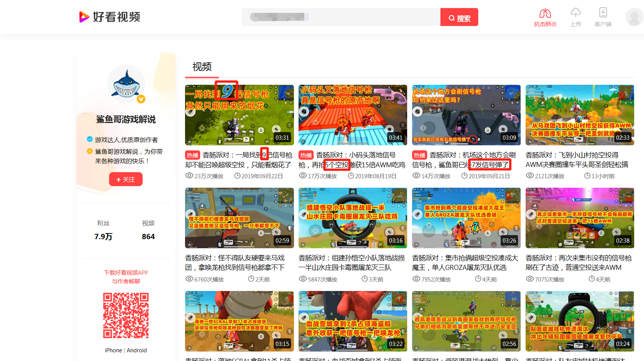Click the date 2019年09月21日

[x=486, y=176]
